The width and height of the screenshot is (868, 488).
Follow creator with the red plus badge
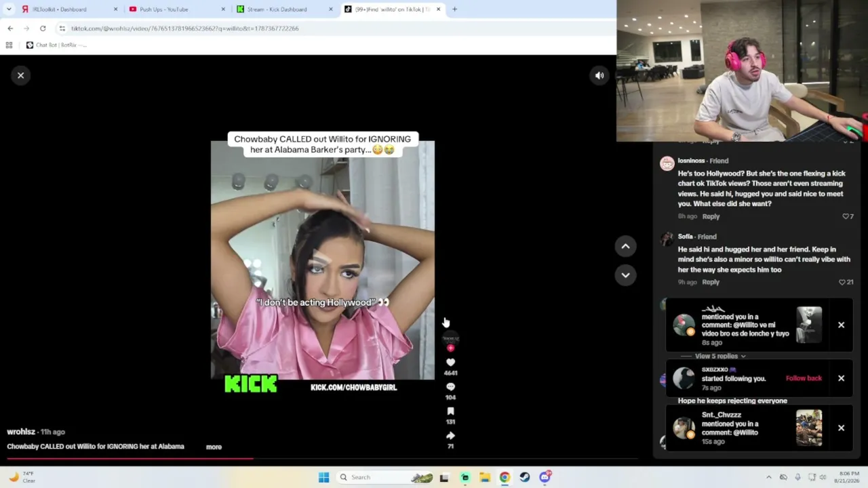pyautogui.click(x=450, y=348)
